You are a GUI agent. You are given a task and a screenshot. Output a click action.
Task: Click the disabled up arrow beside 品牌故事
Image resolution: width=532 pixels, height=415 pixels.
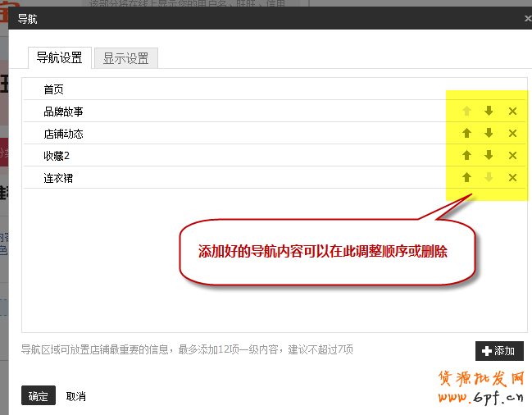pyautogui.click(x=467, y=111)
